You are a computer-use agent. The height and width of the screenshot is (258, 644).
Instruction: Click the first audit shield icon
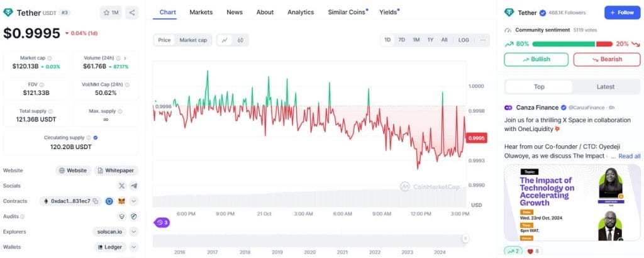[121, 216]
